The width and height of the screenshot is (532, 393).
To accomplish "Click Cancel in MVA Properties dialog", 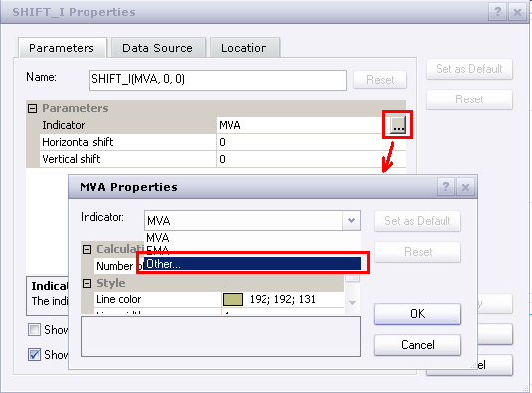I will click(418, 345).
